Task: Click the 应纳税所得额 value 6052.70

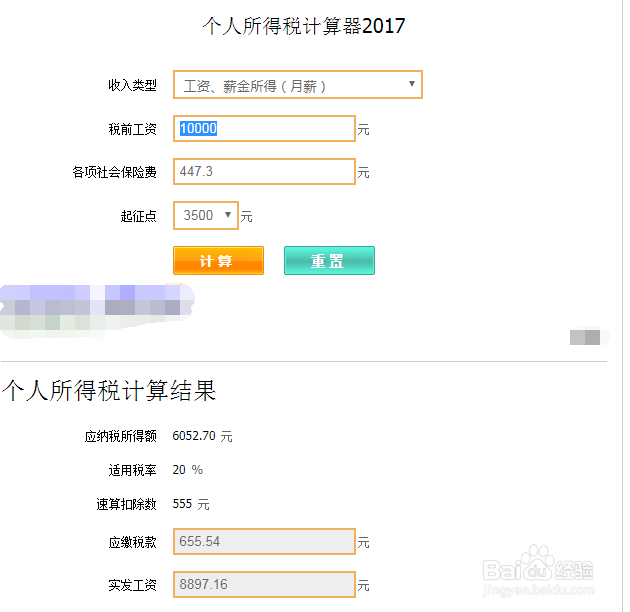Action: tap(194, 436)
